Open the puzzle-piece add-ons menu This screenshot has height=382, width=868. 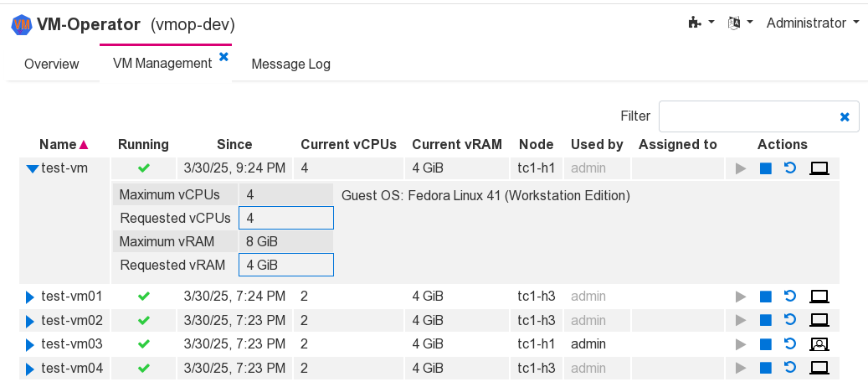click(x=701, y=23)
